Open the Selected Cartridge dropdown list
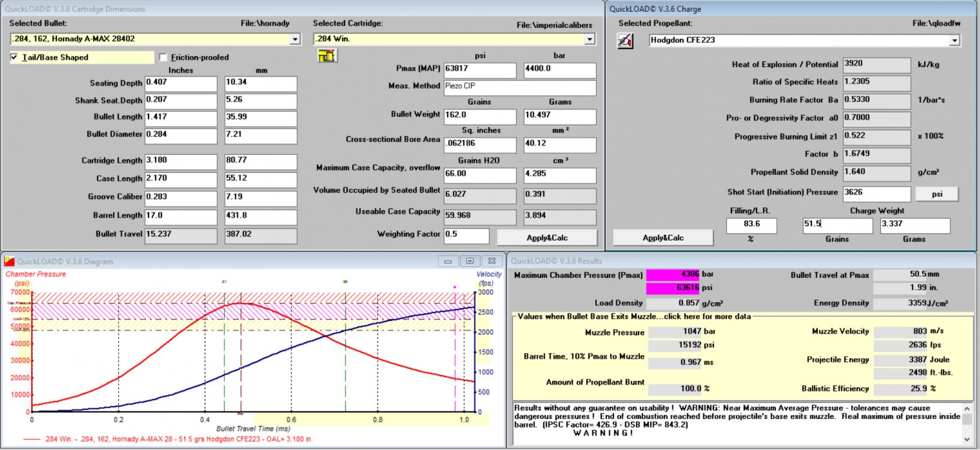 point(589,39)
